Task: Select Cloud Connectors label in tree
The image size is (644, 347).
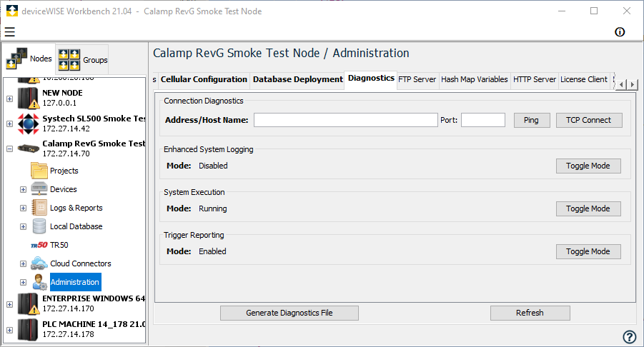Action: pyautogui.click(x=81, y=263)
